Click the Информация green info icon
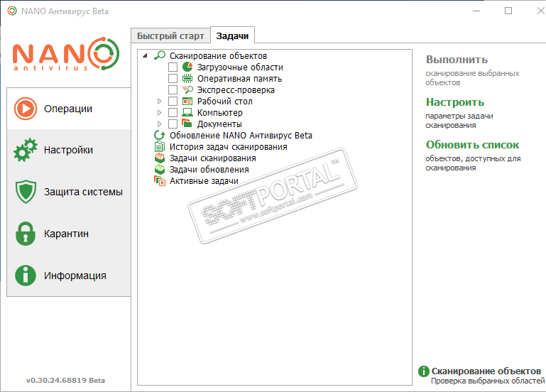The image size is (546, 392). pos(26,276)
